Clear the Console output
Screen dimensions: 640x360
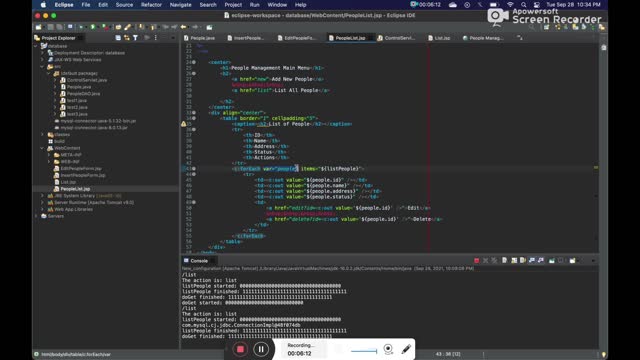[x=504, y=260]
